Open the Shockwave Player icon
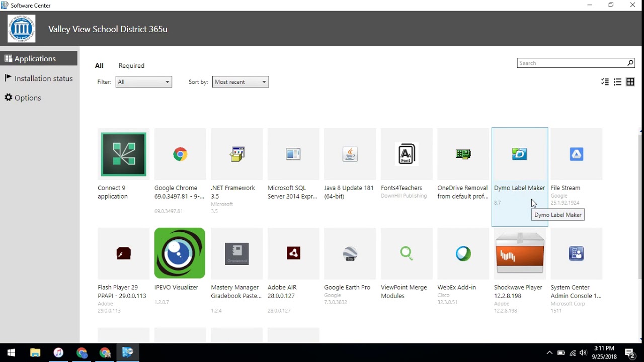The width and height of the screenshot is (644, 362). [x=520, y=253]
